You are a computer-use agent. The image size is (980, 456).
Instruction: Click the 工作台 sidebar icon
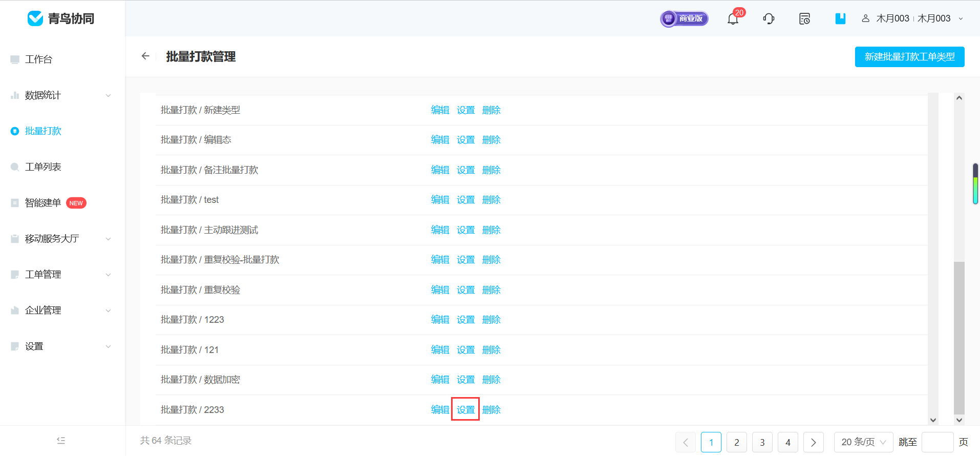15,59
